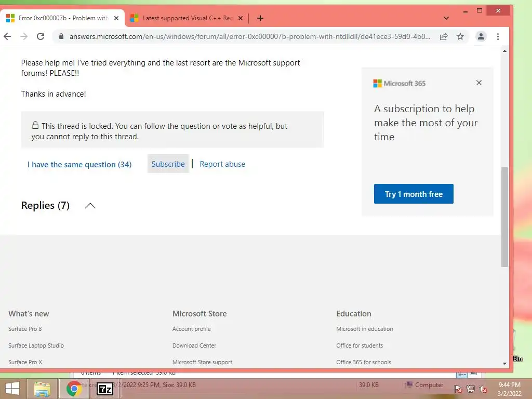The image size is (532, 399).
Task: Subscribe to this thread
Action: (168, 164)
